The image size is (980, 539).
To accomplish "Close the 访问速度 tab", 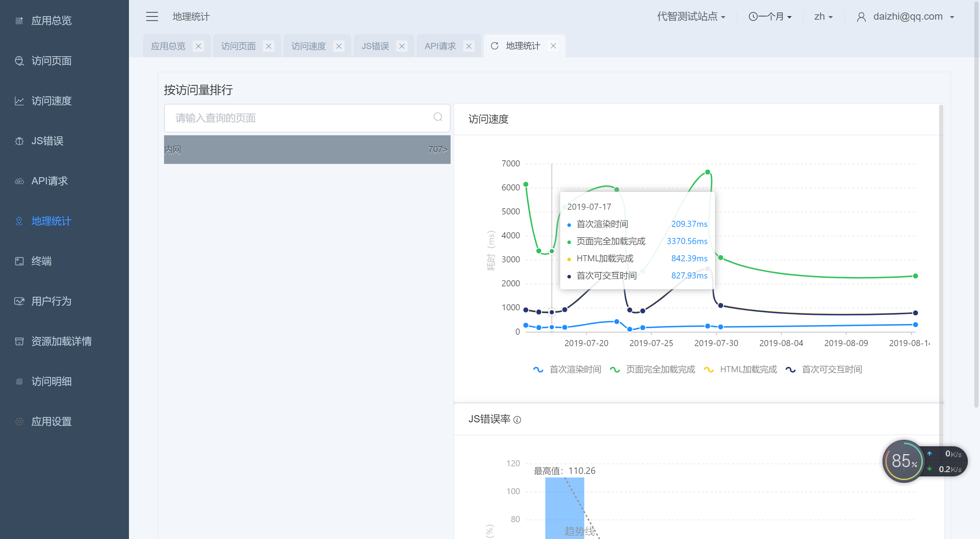I will (338, 46).
